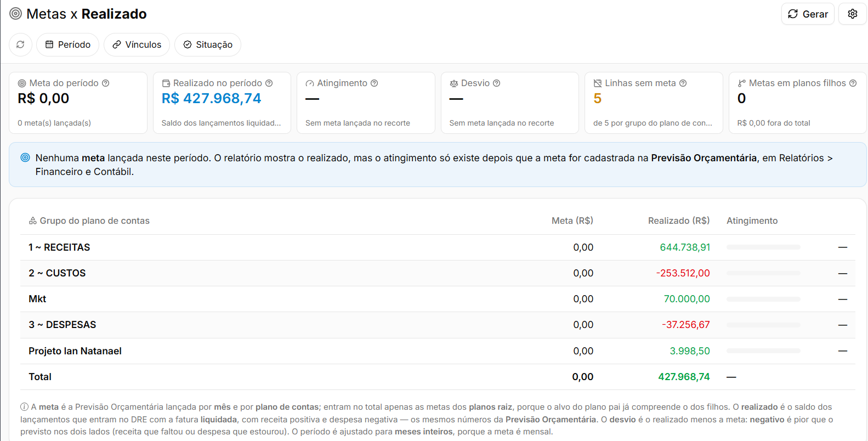Screen dimensions: 868x441
Task: Click the realizado value 644.738,91
Action: tap(685, 247)
